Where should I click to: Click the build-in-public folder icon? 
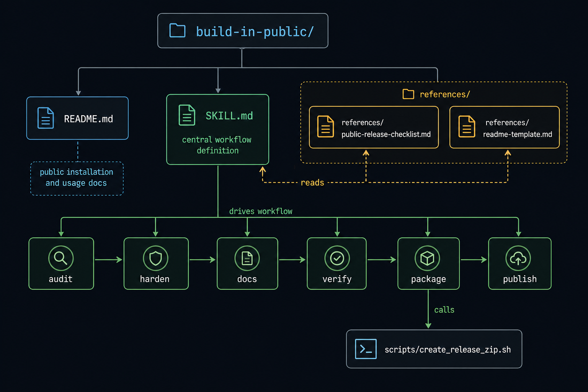[177, 31]
